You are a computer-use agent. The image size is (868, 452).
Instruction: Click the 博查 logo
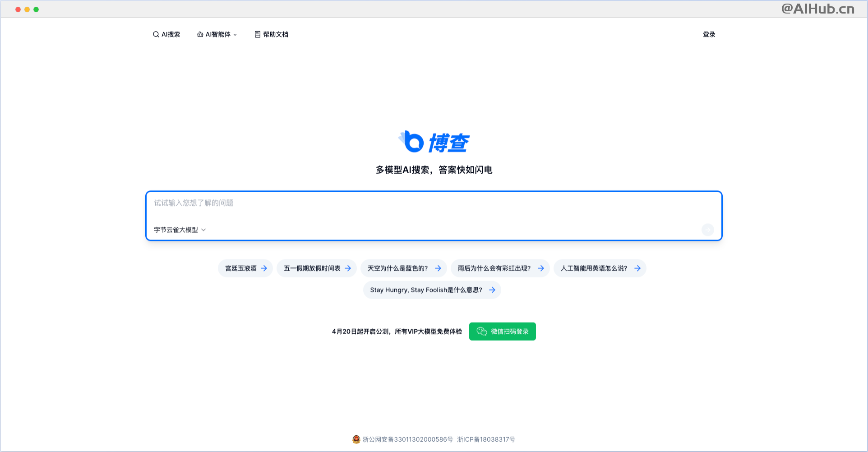click(434, 142)
